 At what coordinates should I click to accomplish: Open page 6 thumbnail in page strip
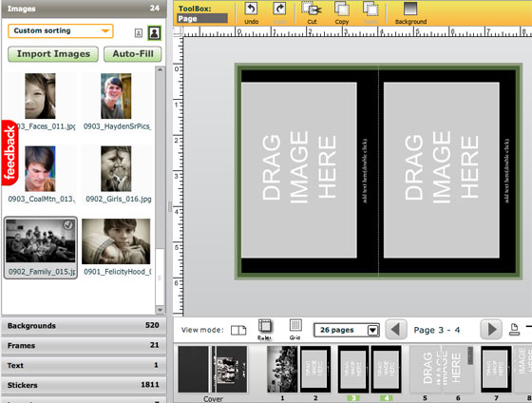[x=458, y=370]
